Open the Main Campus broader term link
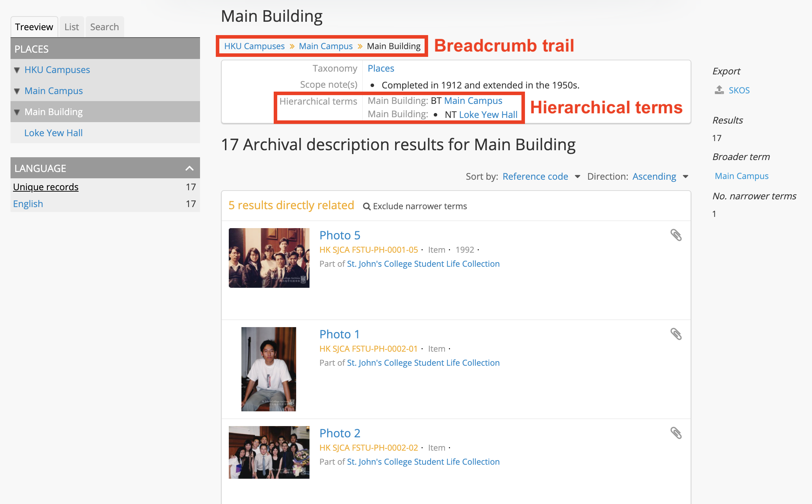This screenshot has height=504, width=812. pos(741,176)
